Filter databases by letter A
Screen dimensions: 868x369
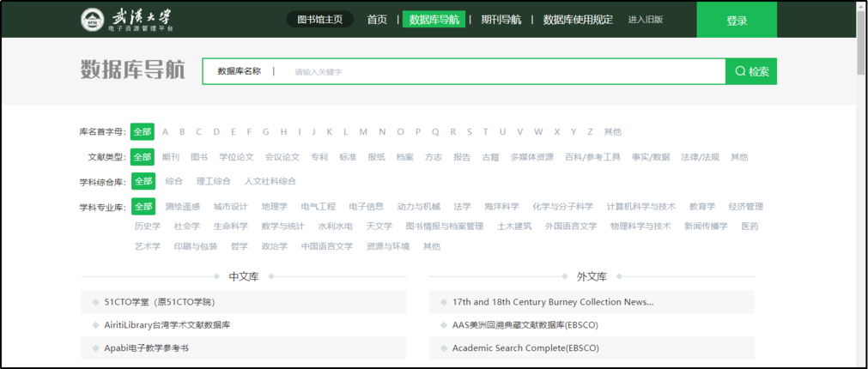pyautogui.click(x=166, y=132)
